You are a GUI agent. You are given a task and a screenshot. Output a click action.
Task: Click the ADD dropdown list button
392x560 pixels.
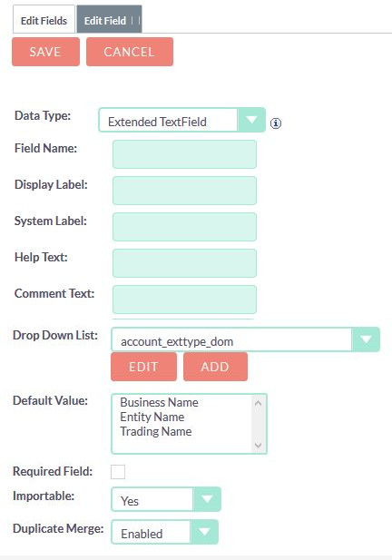215,367
